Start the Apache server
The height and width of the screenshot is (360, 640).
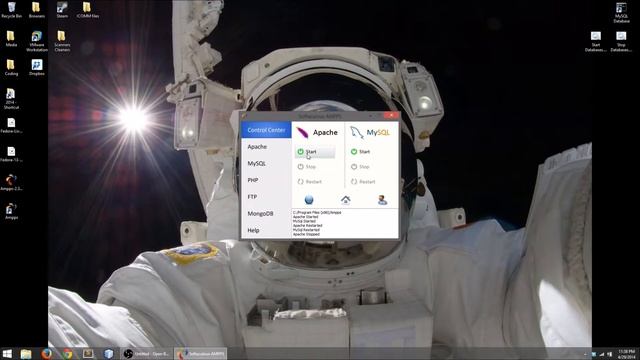tap(315, 151)
